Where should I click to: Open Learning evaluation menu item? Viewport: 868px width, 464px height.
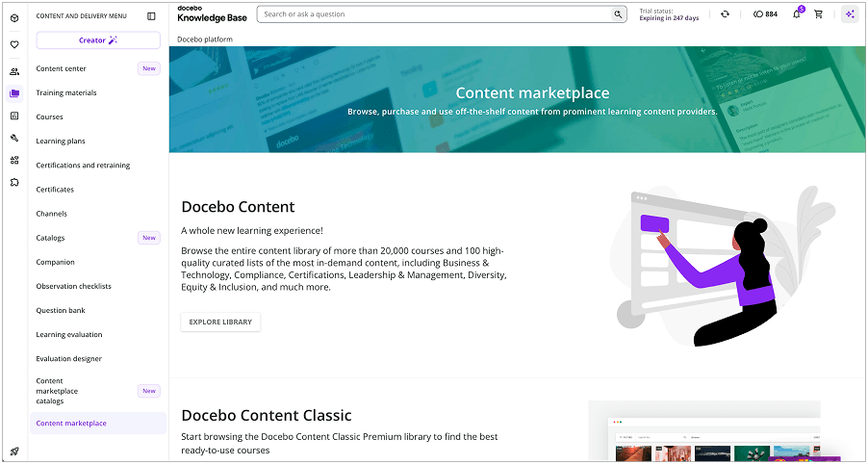click(98, 334)
